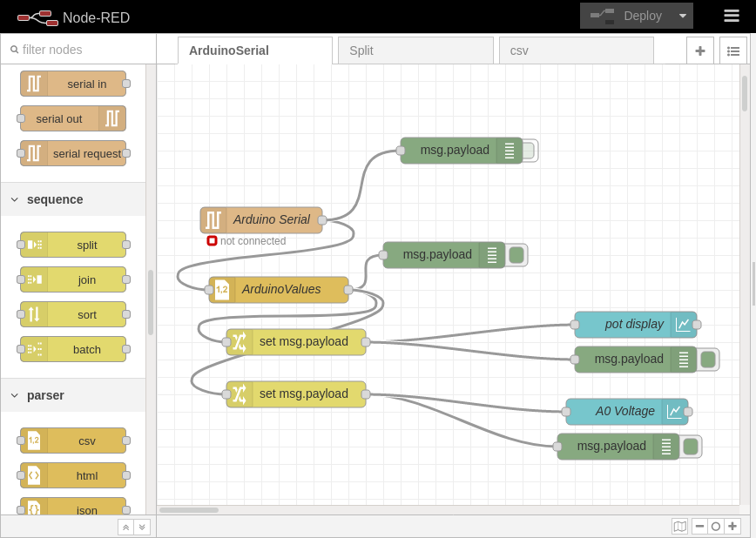Click the zoom out minus icon
Screen dimensions: 756x538
(x=699, y=526)
